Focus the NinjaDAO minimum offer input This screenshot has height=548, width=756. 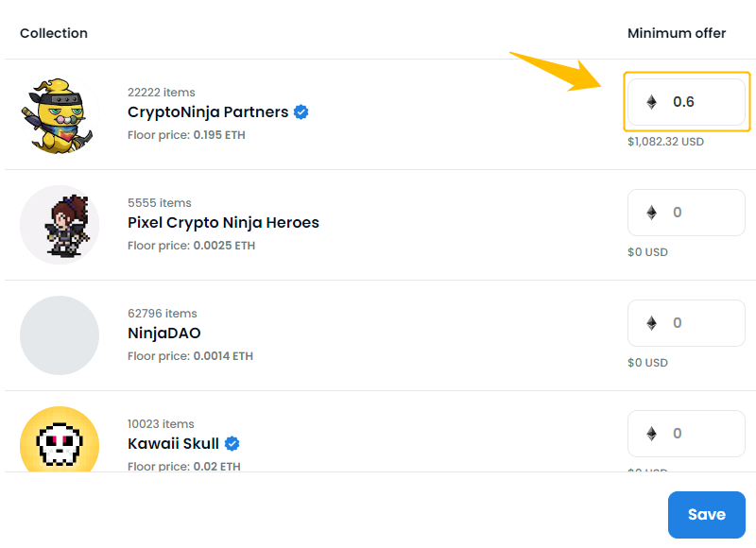(687, 323)
